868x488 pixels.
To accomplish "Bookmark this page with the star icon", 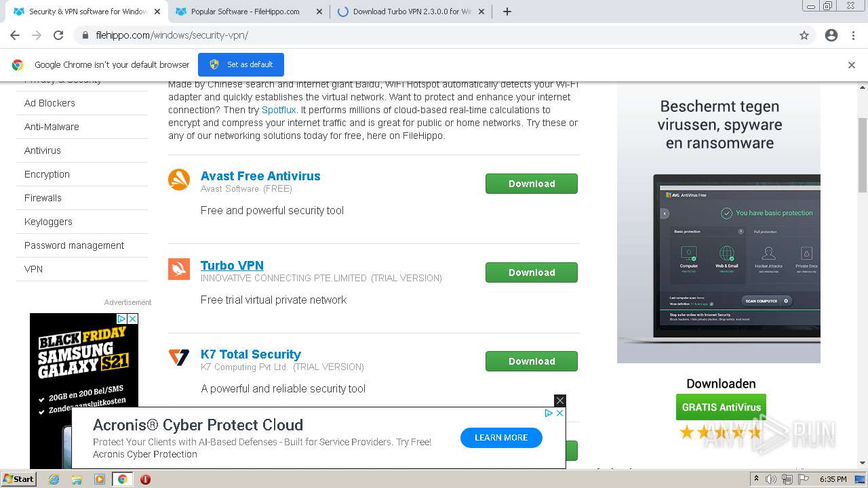I will click(x=804, y=35).
